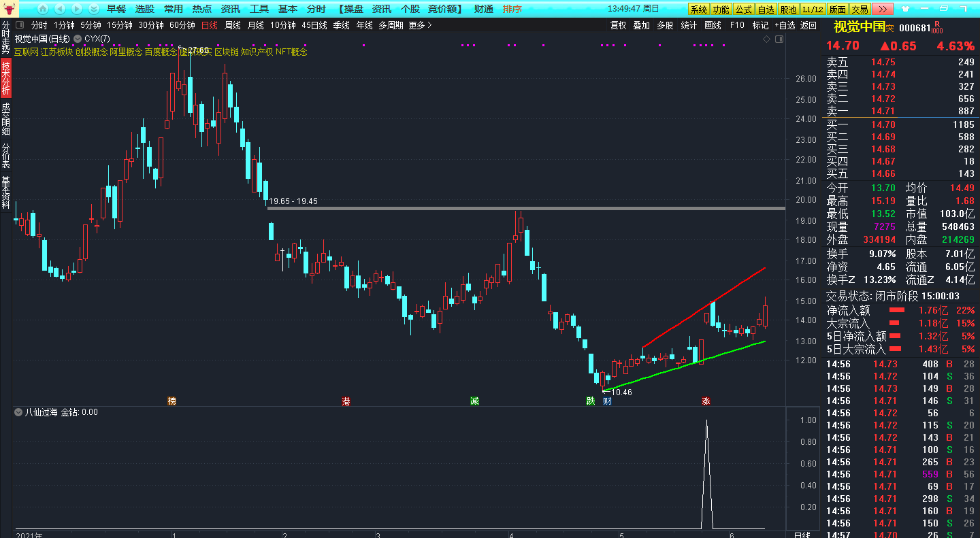Go back with the left arrow button

pos(59,9)
